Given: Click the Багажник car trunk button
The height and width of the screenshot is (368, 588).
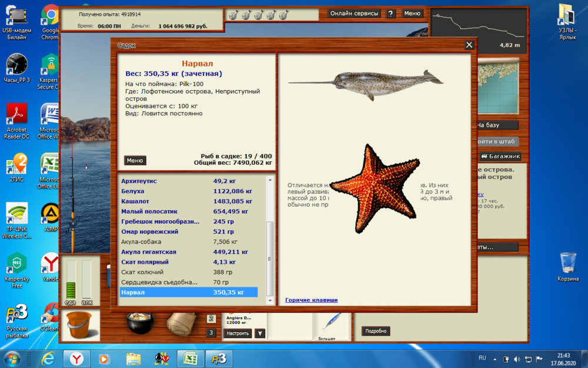Looking at the screenshot, I should point(500,157).
